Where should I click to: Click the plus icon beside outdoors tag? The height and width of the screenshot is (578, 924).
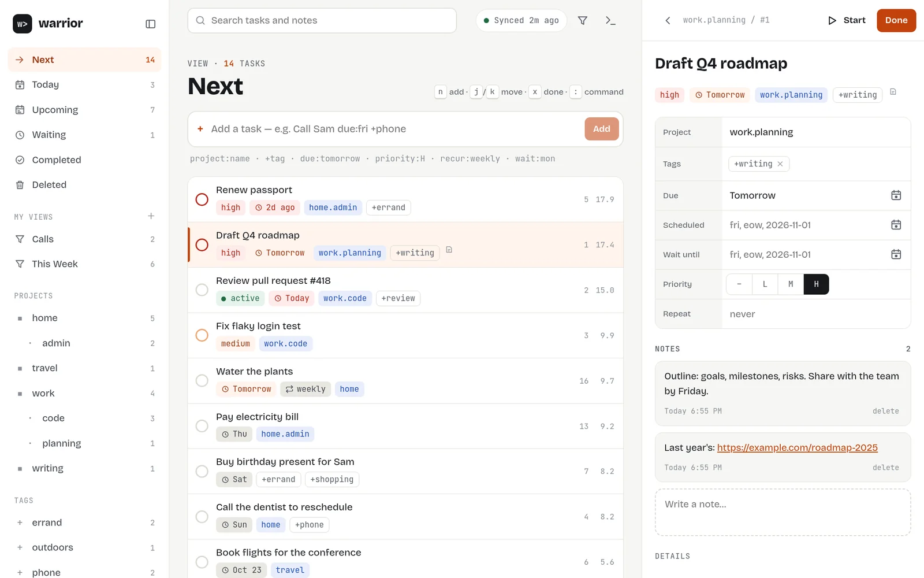click(20, 547)
